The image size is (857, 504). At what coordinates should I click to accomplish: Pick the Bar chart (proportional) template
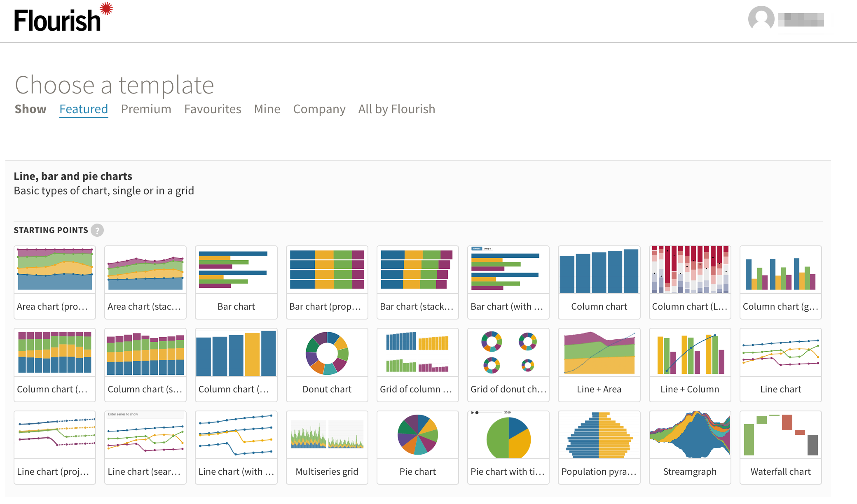coord(327,282)
